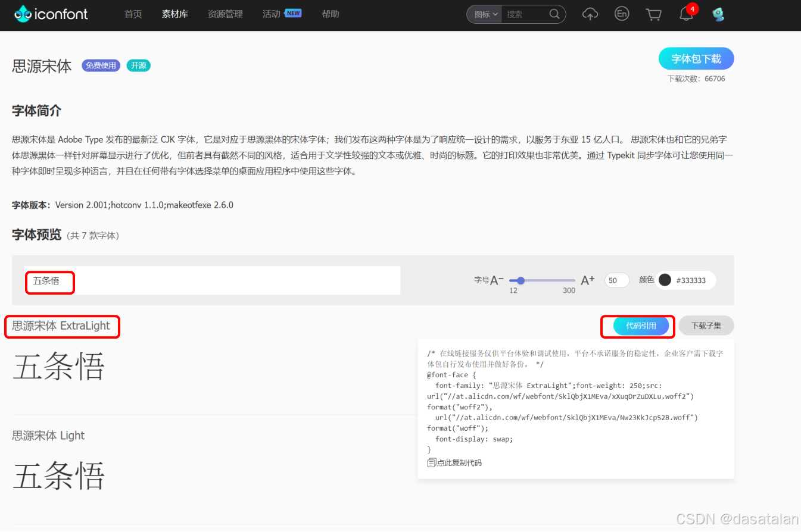Click the 下载次数：66706 text
The width and height of the screenshot is (801, 532).
pos(696,79)
